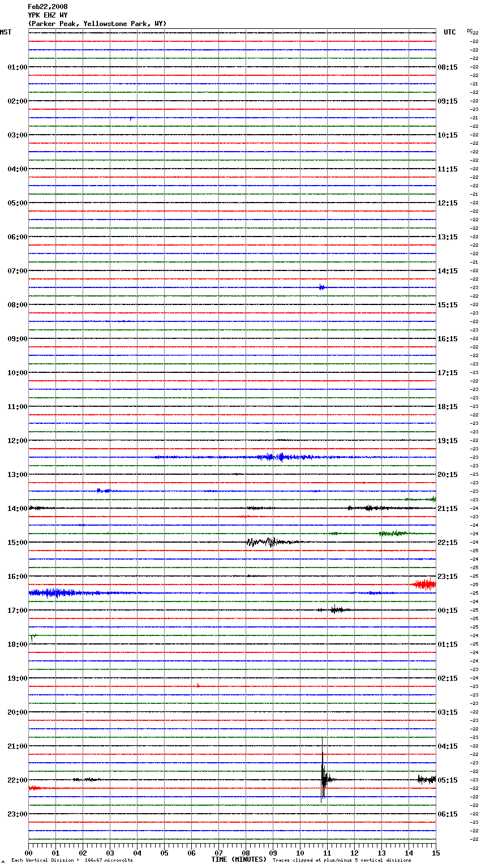Select the YPK EHZ WY station code

48,15
